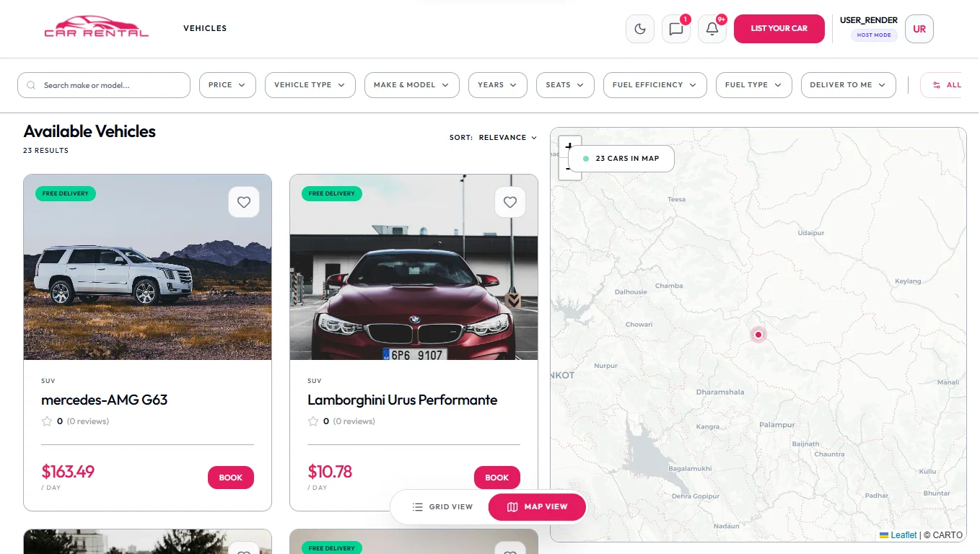Favorite the mercedes-AMG G63 heart icon
Viewport: 980px width, 554px height.
[x=244, y=202]
